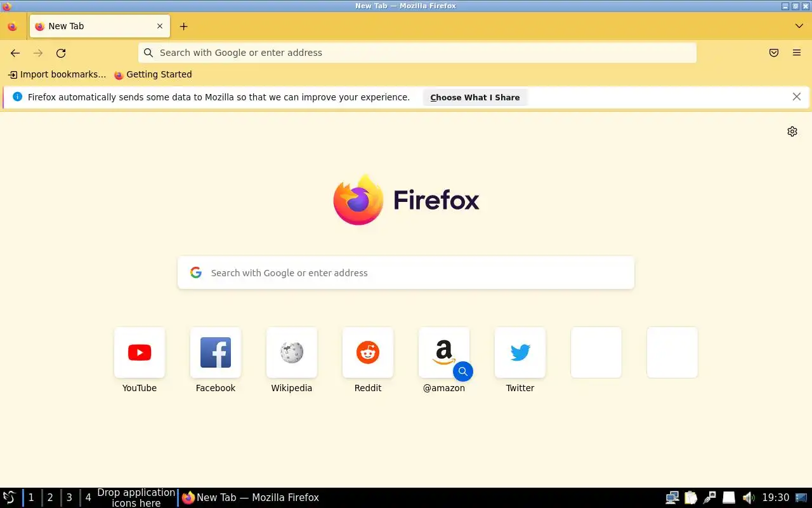
Task: Switch to workspace 3
Action: click(69, 498)
